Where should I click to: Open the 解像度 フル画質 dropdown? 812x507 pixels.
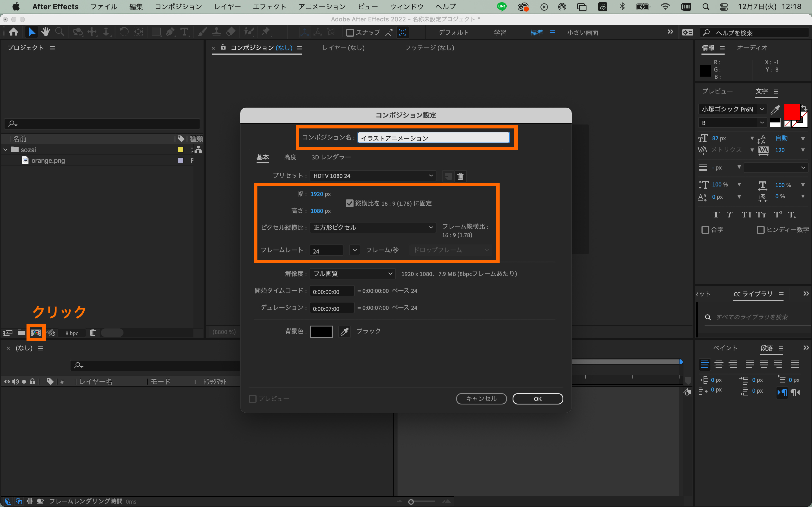pyautogui.click(x=352, y=273)
